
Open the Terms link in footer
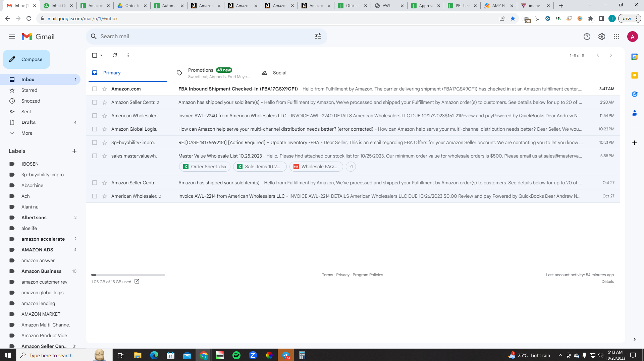pyautogui.click(x=327, y=275)
